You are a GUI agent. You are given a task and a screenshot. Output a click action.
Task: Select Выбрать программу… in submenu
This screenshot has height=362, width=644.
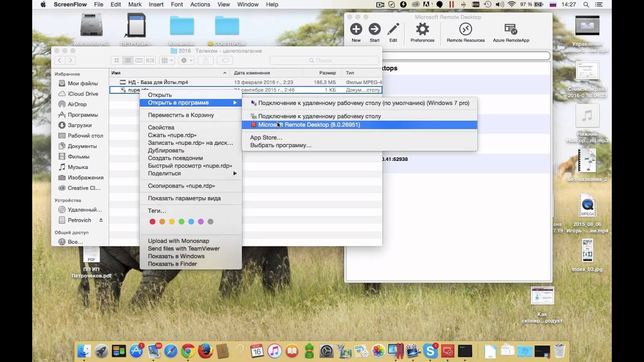359,145
